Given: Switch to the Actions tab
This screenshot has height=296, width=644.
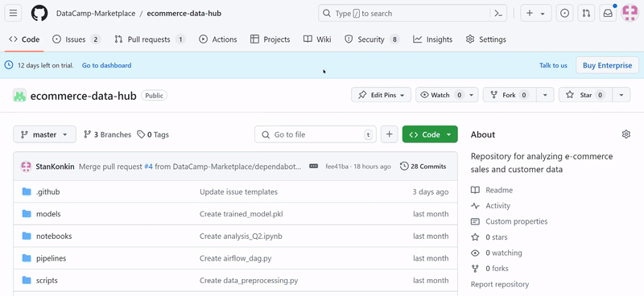Looking at the screenshot, I should pos(217,39).
